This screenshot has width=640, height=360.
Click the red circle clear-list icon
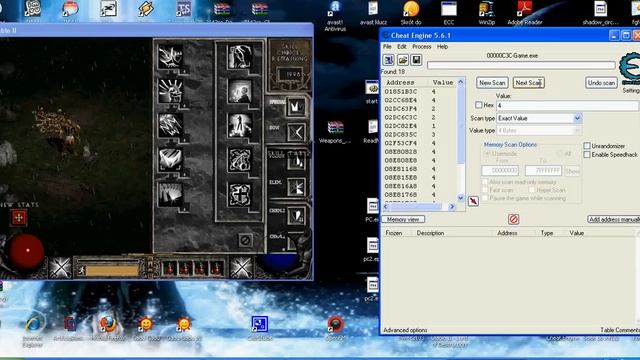tap(513, 219)
